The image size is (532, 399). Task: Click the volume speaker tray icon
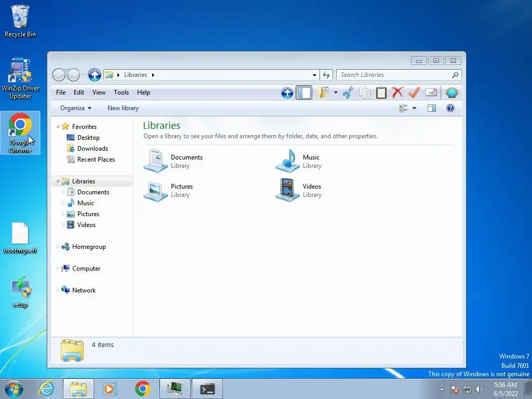click(480, 389)
